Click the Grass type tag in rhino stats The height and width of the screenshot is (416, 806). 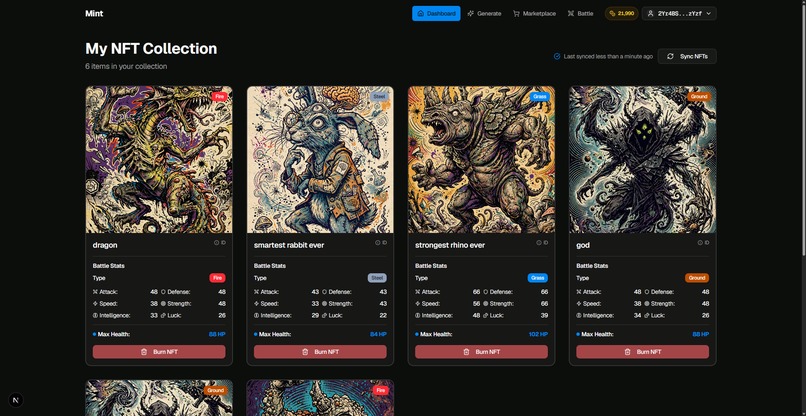[x=538, y=278]
